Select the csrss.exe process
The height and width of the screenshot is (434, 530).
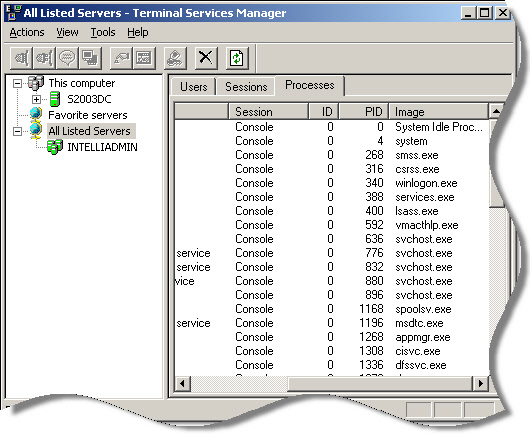[x=331, y=169]
